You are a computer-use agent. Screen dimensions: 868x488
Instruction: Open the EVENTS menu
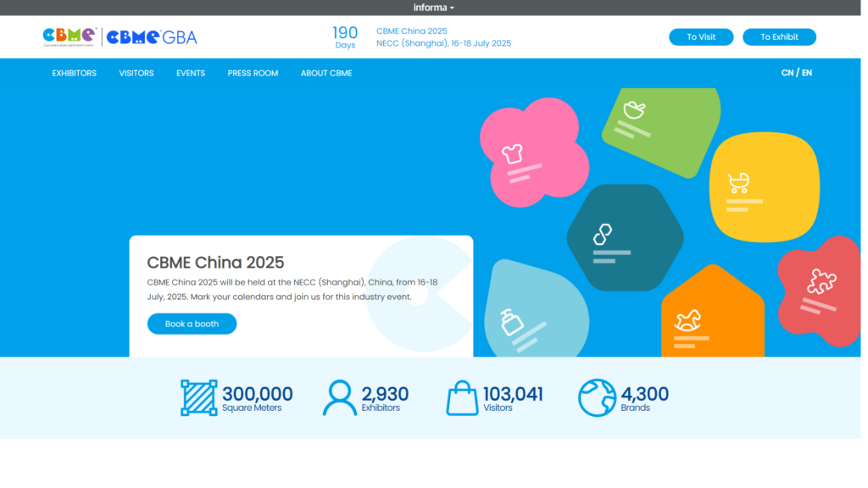coord(191,73)
